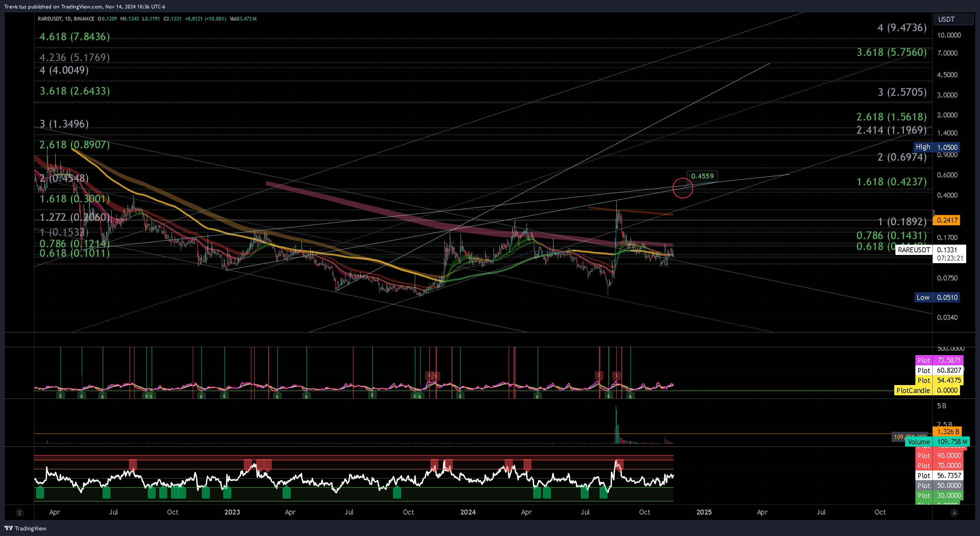Viewport: 980px width, 536px height.
Task: Click the 0.786 (0.1431) Fibonacci label
Action: coord(891,236)
